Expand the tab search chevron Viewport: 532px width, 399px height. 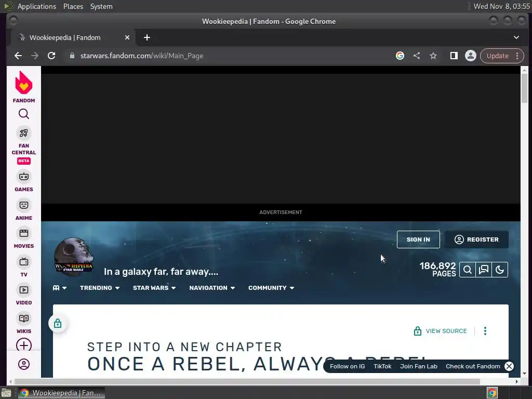(x=516, y=37)
